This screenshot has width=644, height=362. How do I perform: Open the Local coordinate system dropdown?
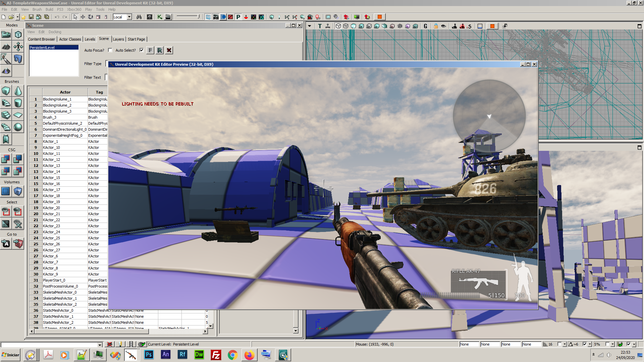point(129,17)
